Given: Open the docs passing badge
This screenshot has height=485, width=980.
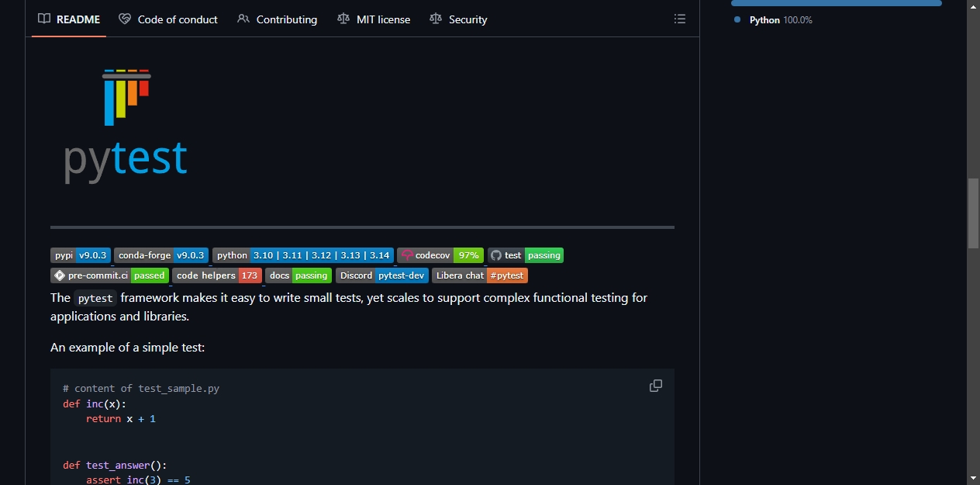Looking at the screenshot, I should point(298,275).
